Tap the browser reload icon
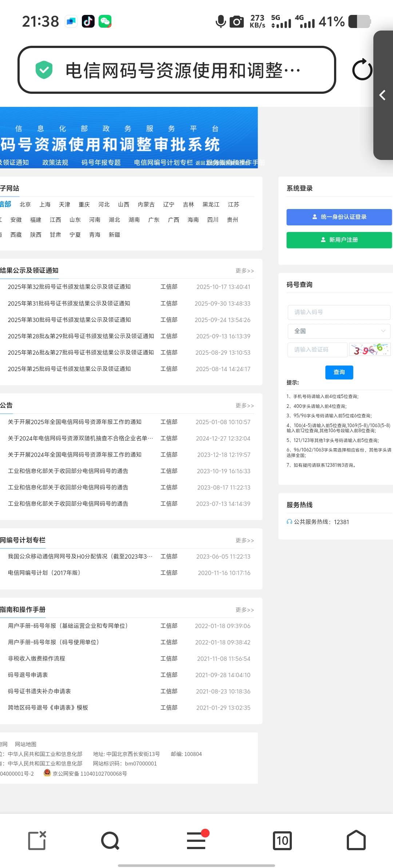This screenshot has height=868, width=393. pyautogui.click(x=362, y=70)
